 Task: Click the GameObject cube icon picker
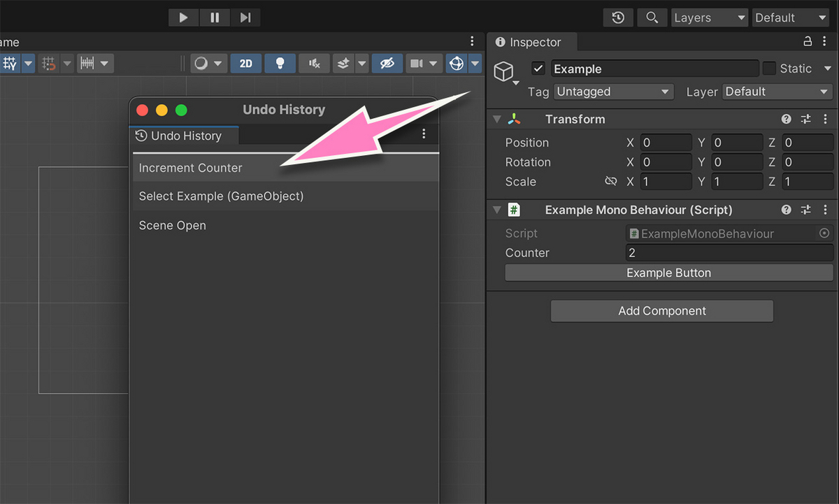coord(504,71)
